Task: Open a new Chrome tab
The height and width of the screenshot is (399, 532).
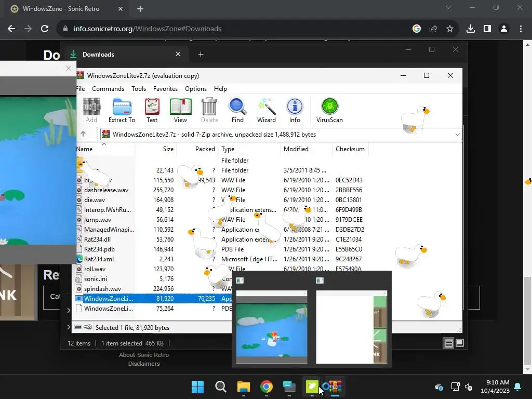Action: (140, 9)
